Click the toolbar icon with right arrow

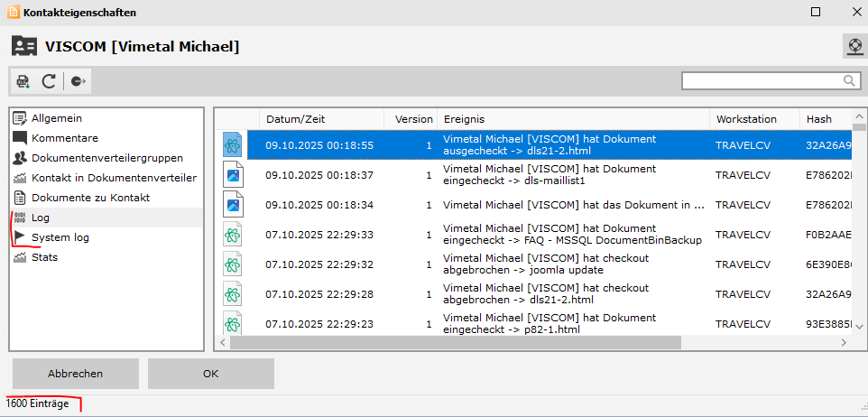click(78, 81)
